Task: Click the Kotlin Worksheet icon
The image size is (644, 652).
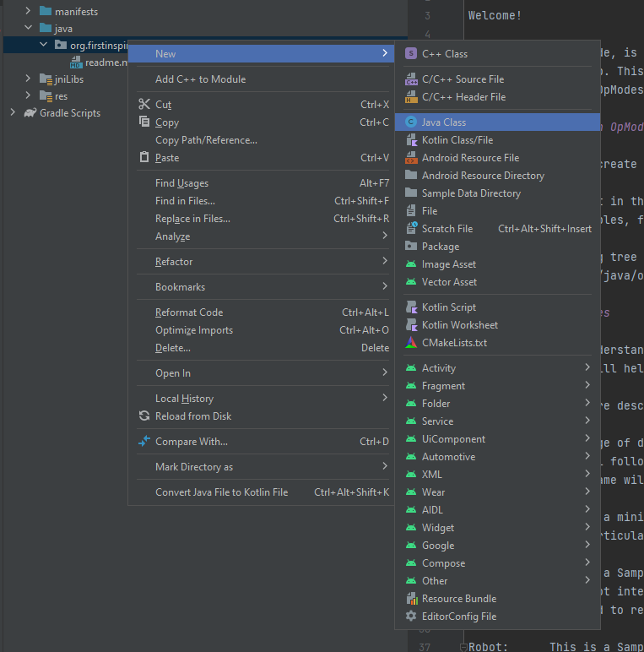Action: [411, 325]
